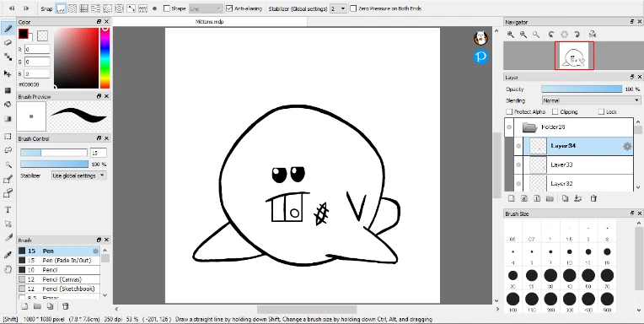Screen dimensions: 644x324
Task: Click the blue P cloud icon on canvas
Action: pyautogui.click(x=480, y=57)
